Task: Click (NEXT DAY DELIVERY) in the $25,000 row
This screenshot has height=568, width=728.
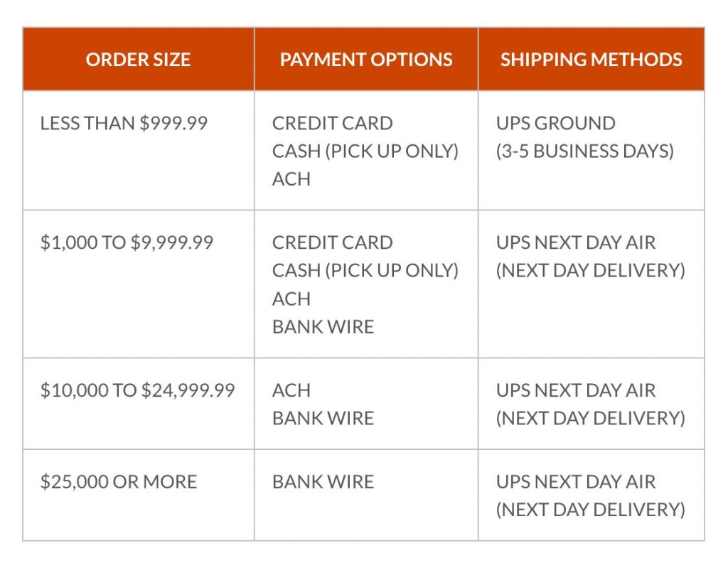Action: [x=590, y=509]
